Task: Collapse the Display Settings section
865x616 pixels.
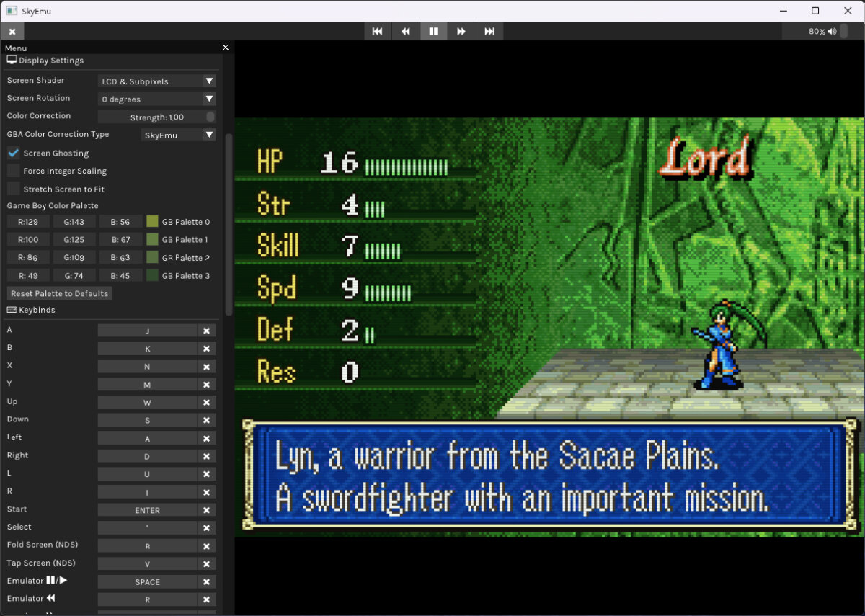Action: 45,61
